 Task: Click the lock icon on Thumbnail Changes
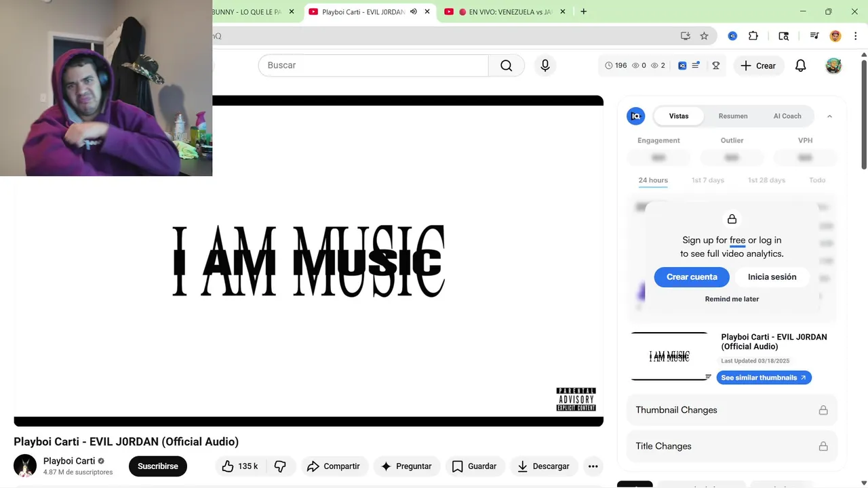823,410
